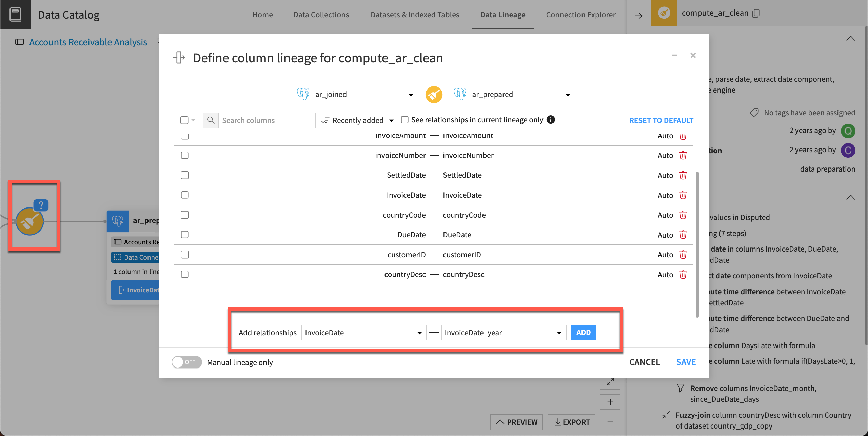
Task: Click the PREVIEW button
Action: 517,422
